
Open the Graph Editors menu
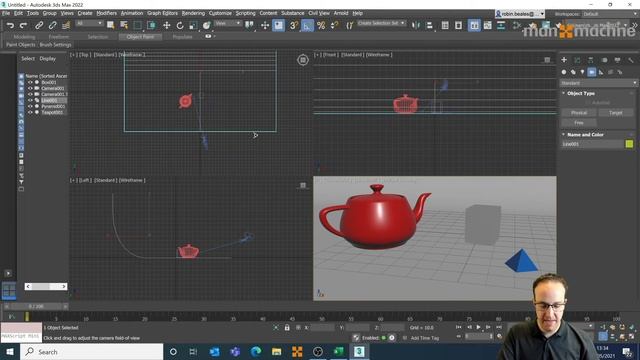coord(162,13)
